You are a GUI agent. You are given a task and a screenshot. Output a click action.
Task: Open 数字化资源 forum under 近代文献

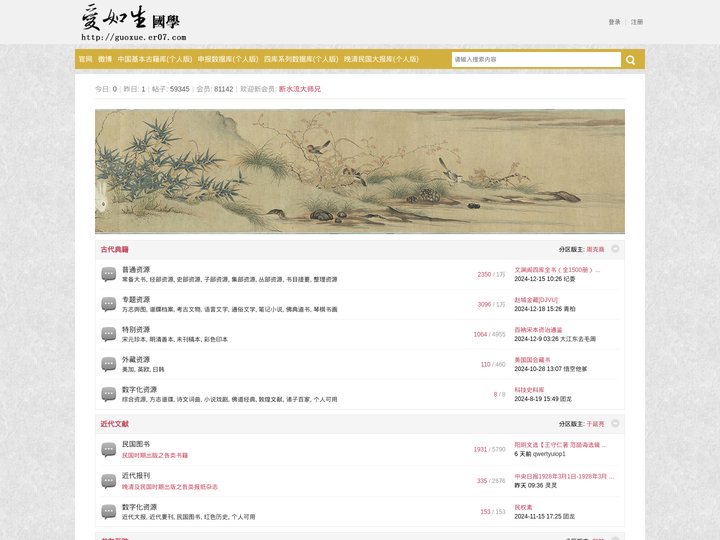click(x=140, y=507)
